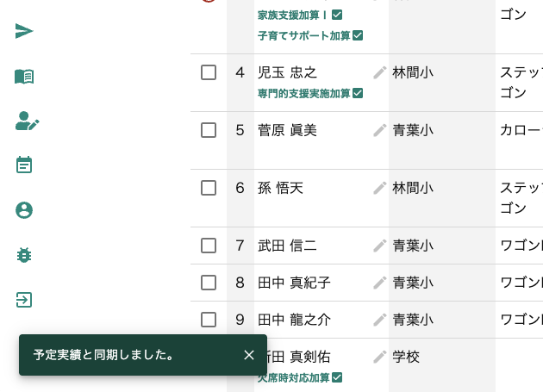Click the name 菅原 眞美
Image resolution: width=543 pixels, height=392 pixels.
pos(287,131)
